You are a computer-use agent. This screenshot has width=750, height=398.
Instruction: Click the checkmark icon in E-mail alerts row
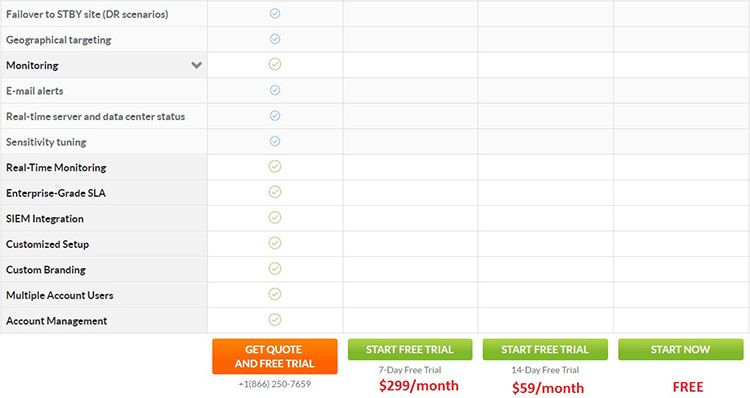(x=275, y=90)
